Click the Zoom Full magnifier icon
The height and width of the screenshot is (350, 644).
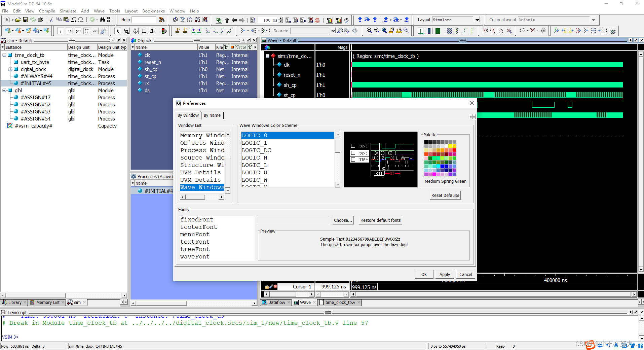[384, 30]
